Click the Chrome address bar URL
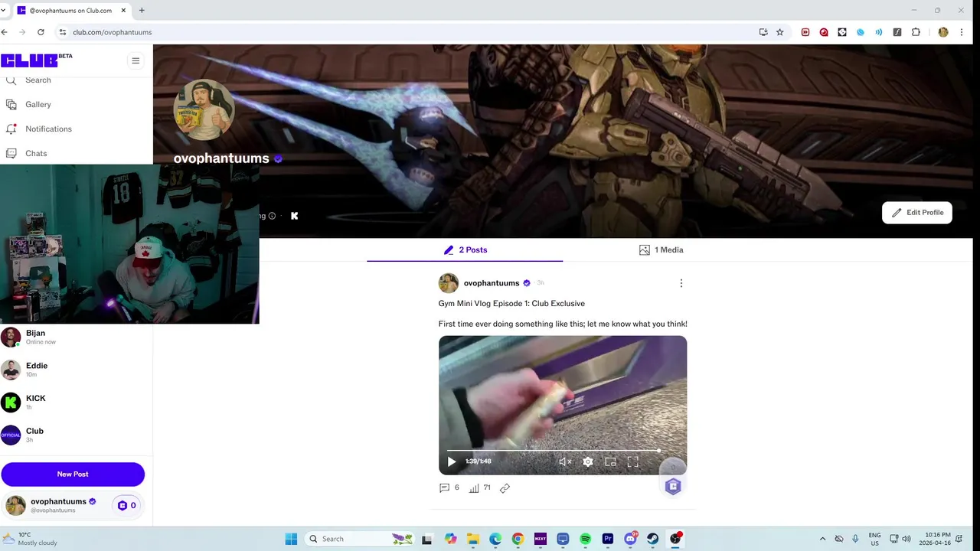Image resolution: width=980 pixels, height=551 pixels. (112, 32)
